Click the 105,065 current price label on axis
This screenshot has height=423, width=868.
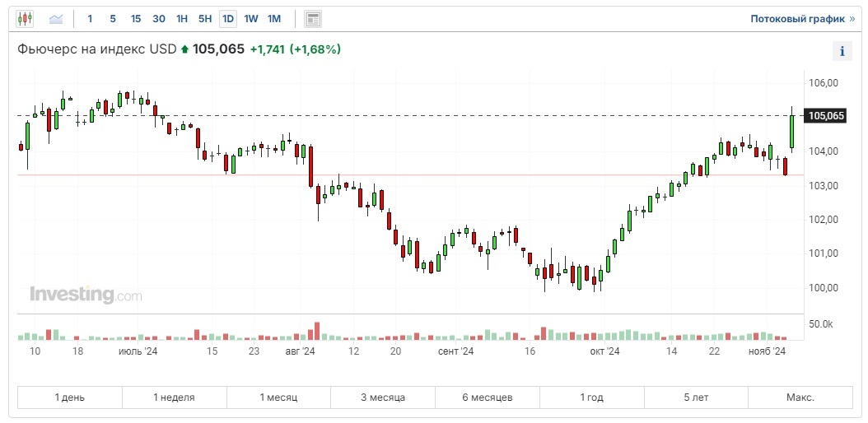pos(826,116)
